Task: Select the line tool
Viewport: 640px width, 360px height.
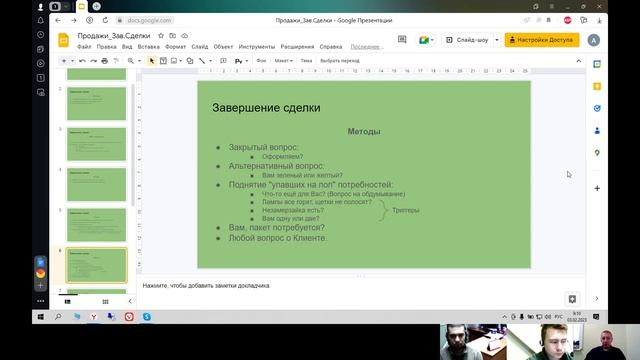Action: 202,61
